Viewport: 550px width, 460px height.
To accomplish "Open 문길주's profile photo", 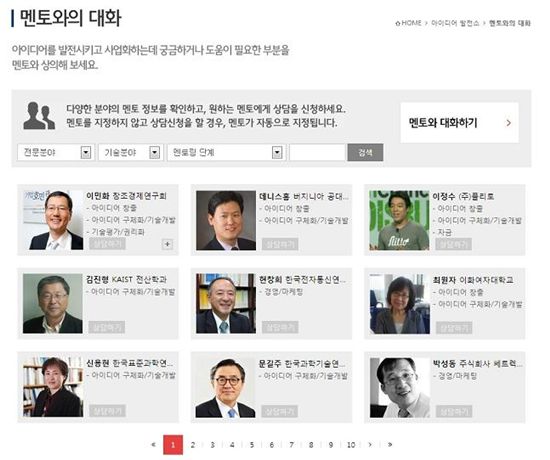I will [x=226, y=388].
